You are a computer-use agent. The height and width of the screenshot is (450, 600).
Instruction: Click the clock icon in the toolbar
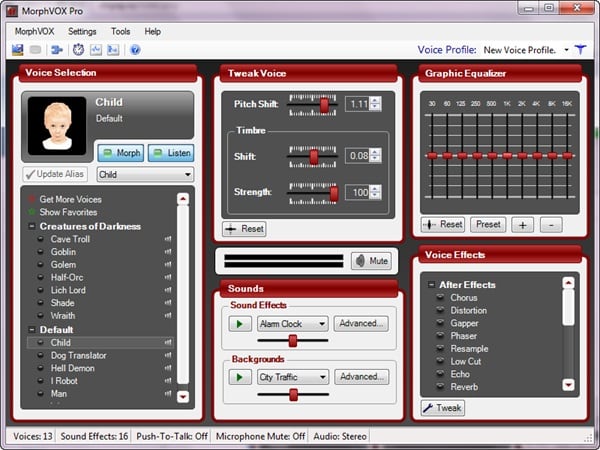click(78, 49)
